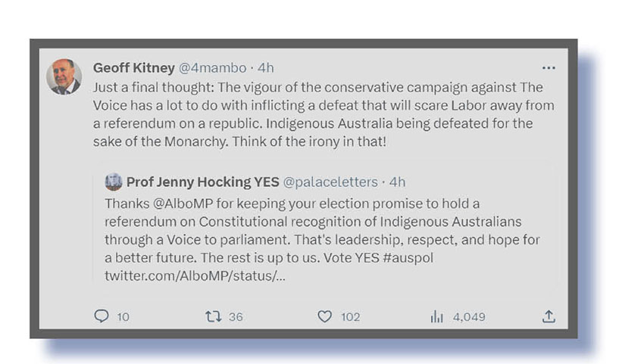Open Prof Jenny Hocking YES profile name
644x364 pixels.
(202, 182)
